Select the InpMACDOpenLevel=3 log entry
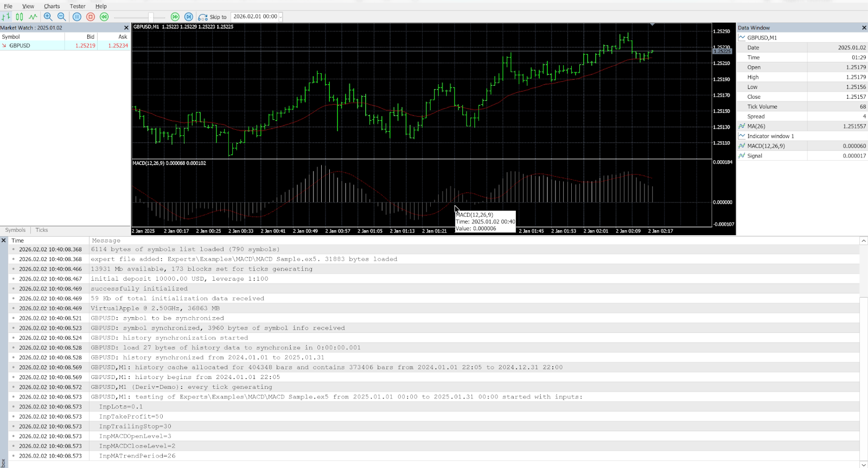 click(434, 436)
